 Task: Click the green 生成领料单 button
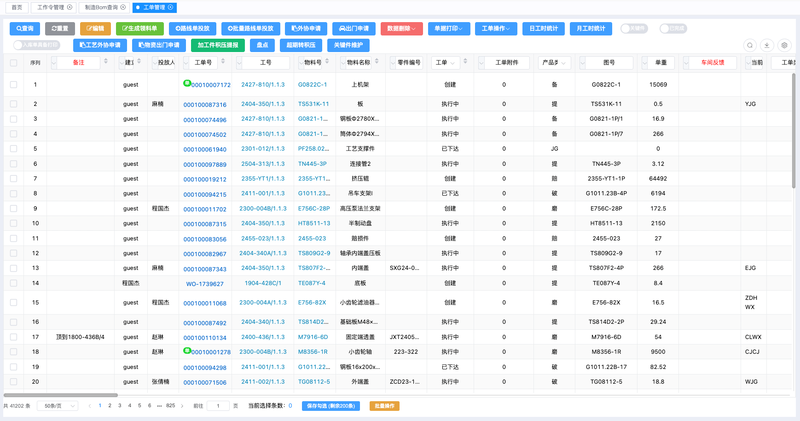coord(140,29)
